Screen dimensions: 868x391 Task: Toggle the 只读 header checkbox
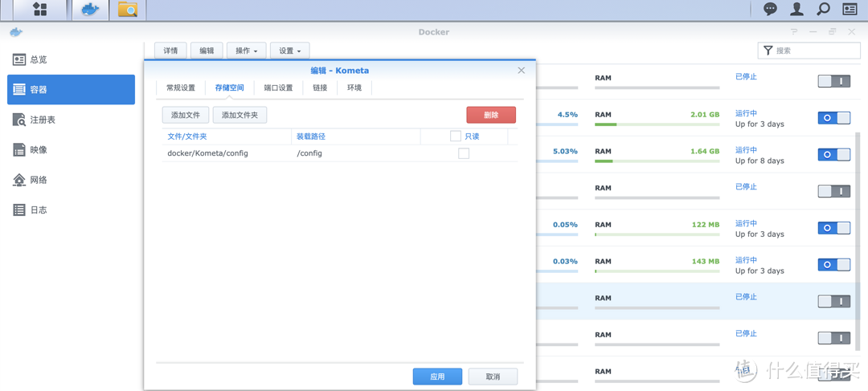(x=456, y=136)
